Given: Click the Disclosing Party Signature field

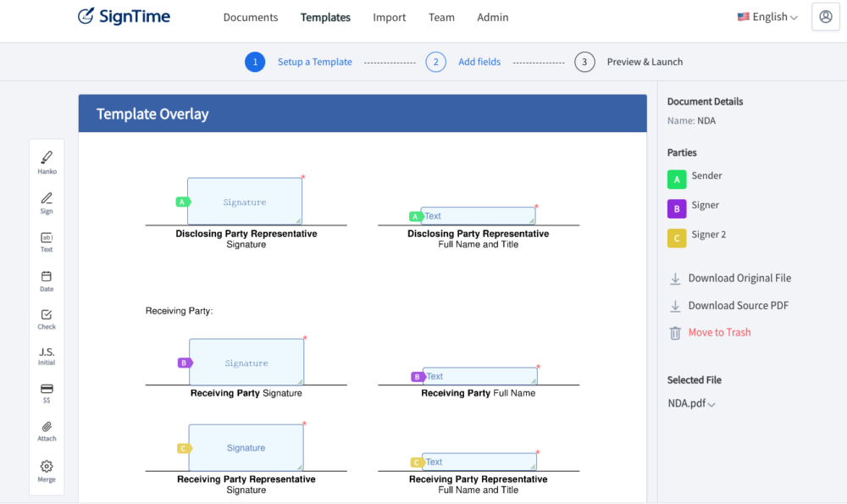Looking at the screenshot, I should click(245, 202).
